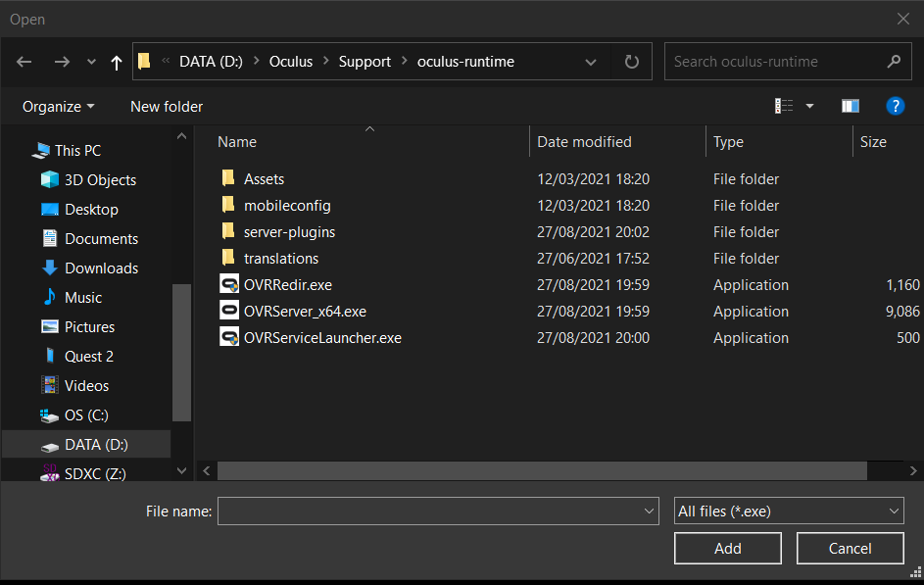Expand chevron after Support breadcrumb
This screenshot has height=585, width=924.
[405, 61]
